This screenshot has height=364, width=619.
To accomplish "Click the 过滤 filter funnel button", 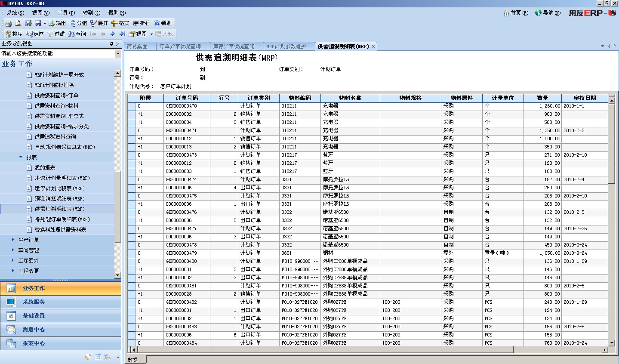I will [56, 34].
